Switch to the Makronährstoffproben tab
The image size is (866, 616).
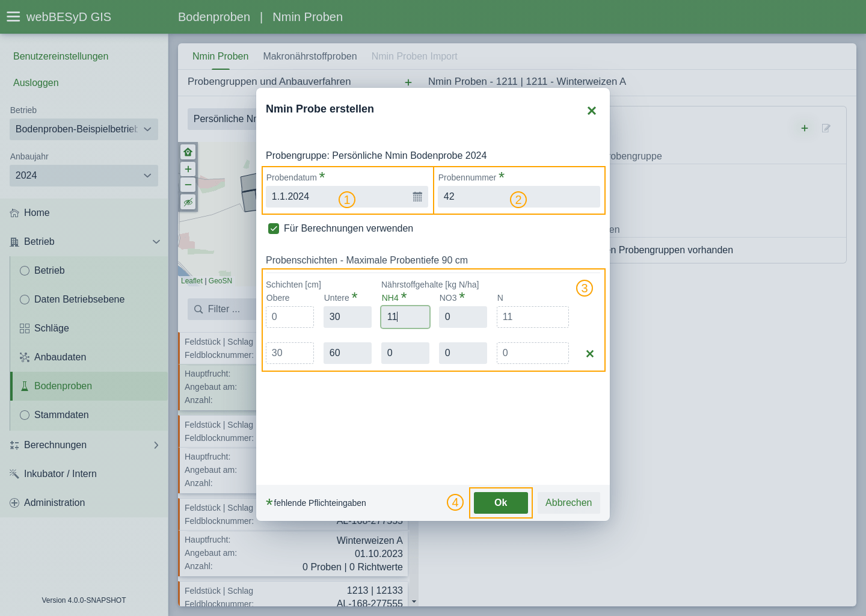pyautogui.click(x=310, y=57)
